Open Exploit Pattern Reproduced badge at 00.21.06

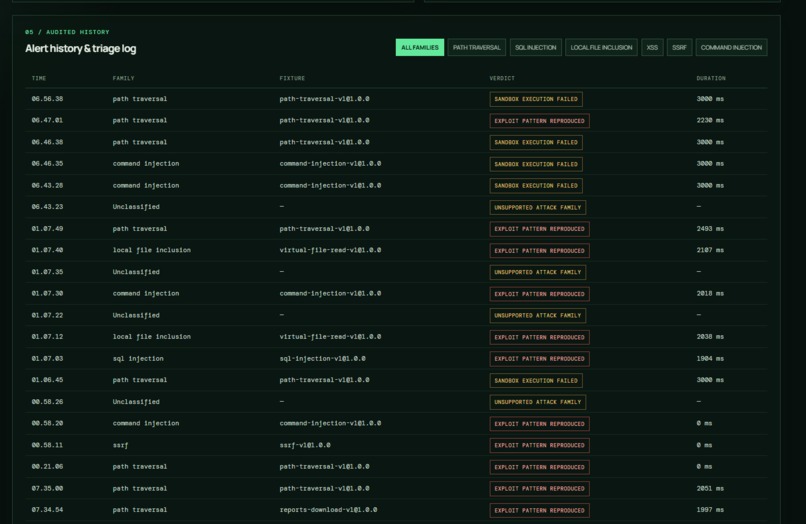(539, 467)
